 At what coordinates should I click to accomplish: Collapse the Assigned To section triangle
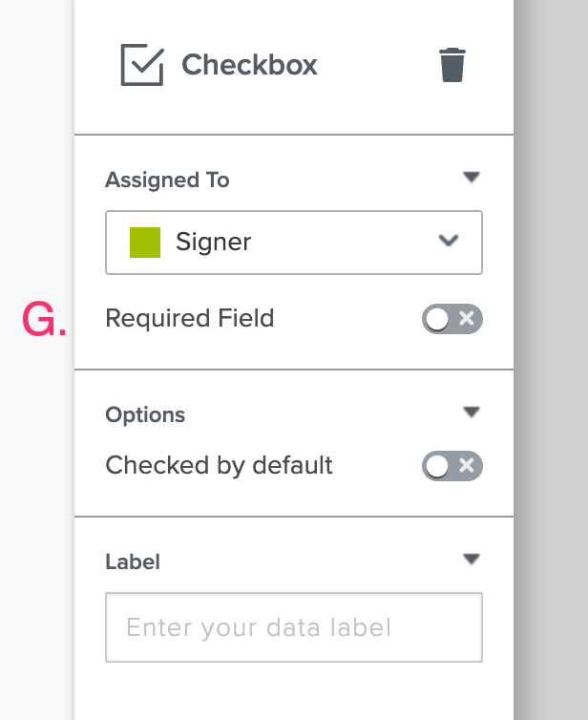(472, 177)
